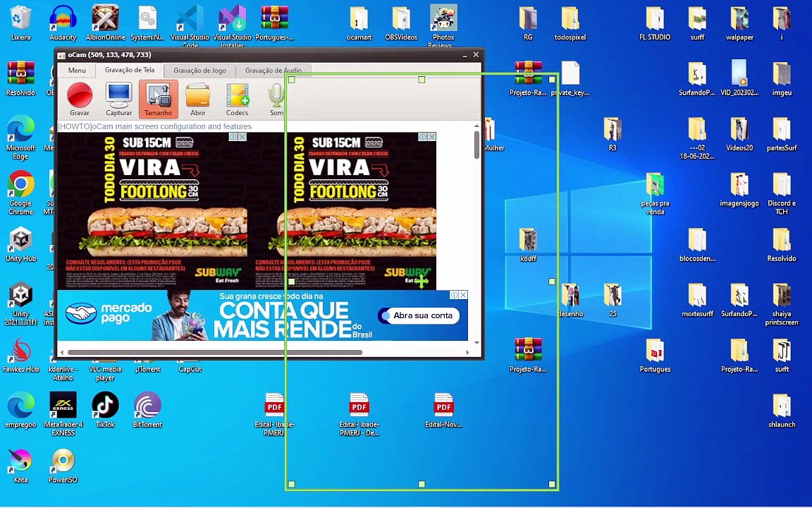The image size is (812, 508).
Task: Select the Audacity desktop shortcut
Action: click(x=63, y=23)
